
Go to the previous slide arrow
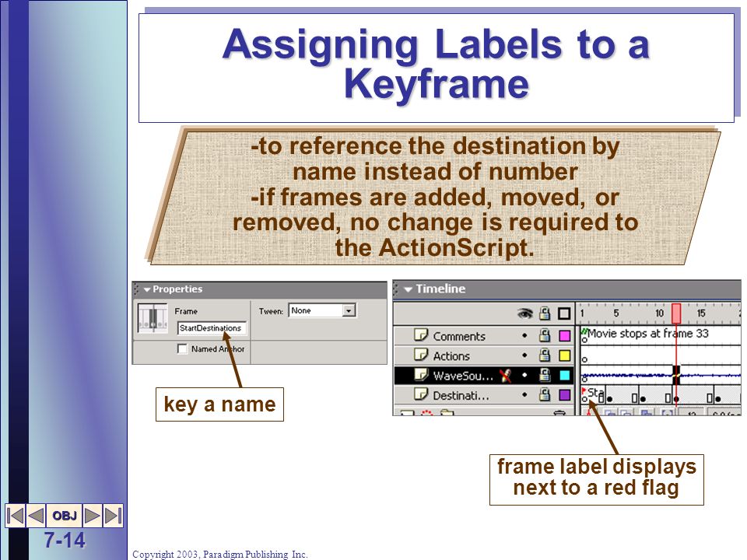[x=36, y=516]
